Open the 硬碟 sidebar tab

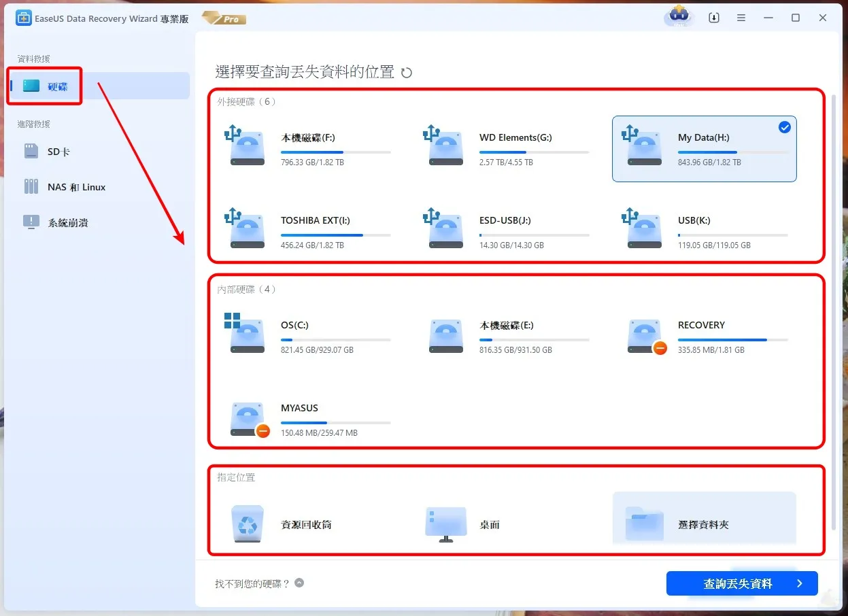(100, 86)
